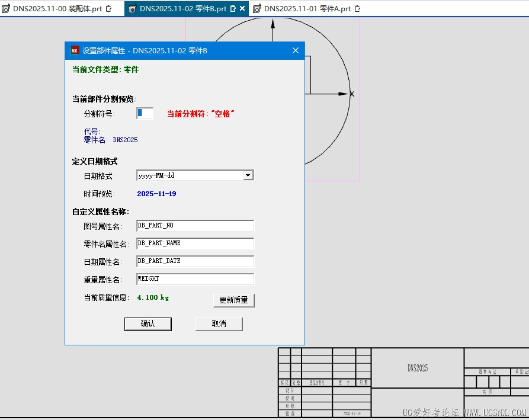Click the 更新质量 button
529x420 pixels.
[x=234, y=300]
